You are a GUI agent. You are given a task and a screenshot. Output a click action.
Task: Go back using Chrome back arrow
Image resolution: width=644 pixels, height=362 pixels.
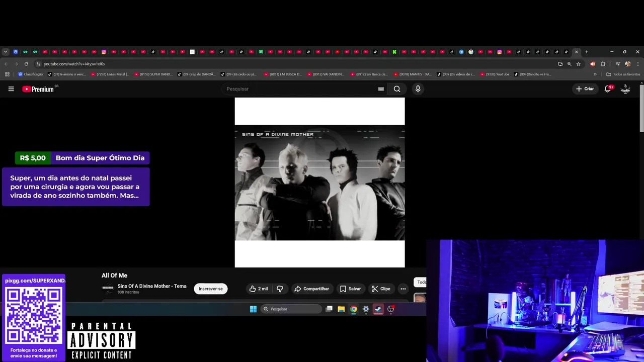[x=6, y=64]
